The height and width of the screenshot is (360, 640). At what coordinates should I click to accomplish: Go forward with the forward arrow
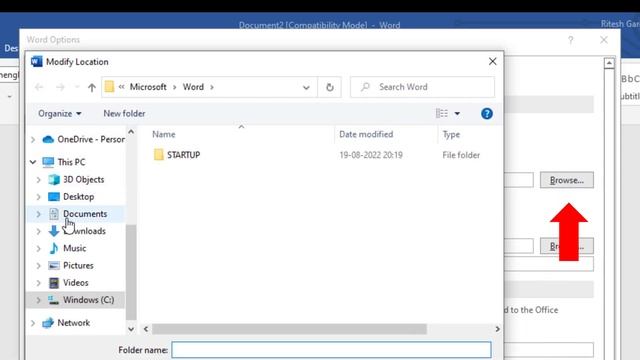pyautogui.click(x=60, y=87)
